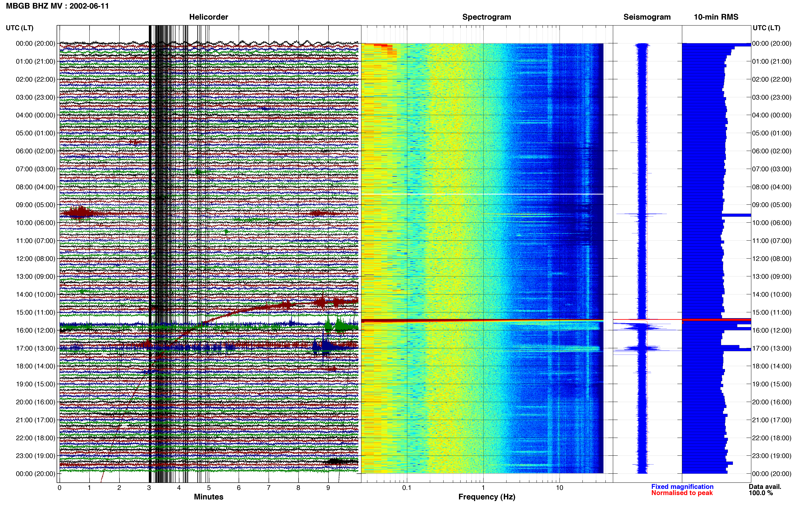Select the '10-min RMS' panel heading

[x=716, y=17]
